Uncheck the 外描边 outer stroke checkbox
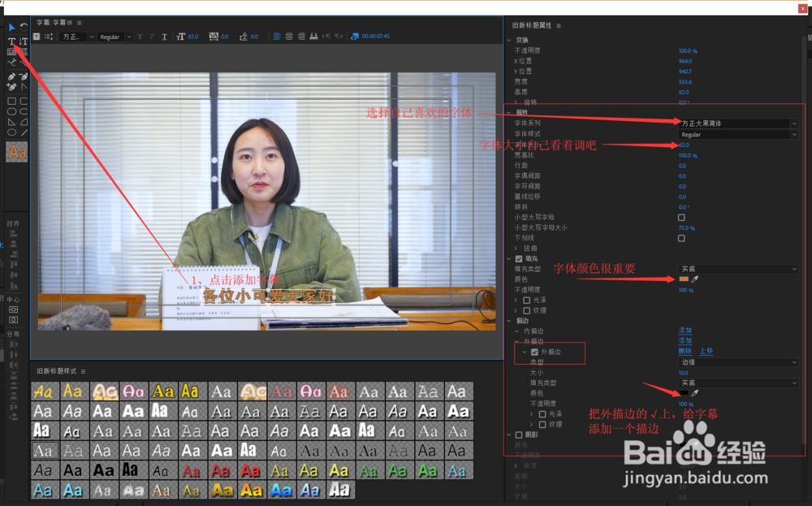812x506 pixels. 534,352
